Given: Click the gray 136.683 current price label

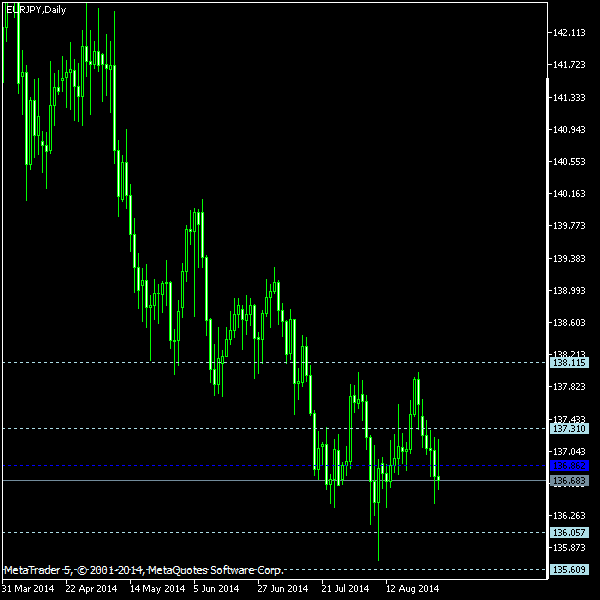Looking at the screenshot, I should click(x=569, y=481).
